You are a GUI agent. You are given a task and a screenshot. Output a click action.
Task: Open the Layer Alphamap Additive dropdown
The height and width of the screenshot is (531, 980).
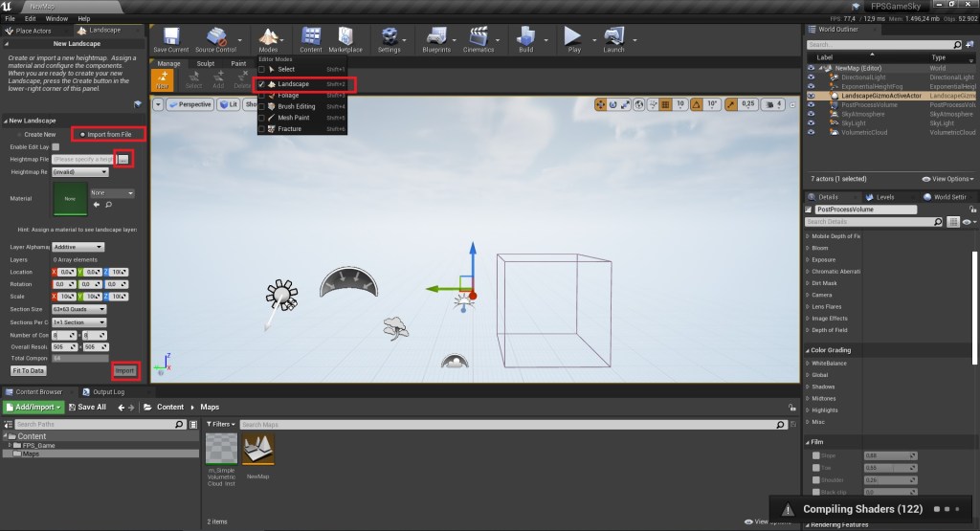[78, 247]
